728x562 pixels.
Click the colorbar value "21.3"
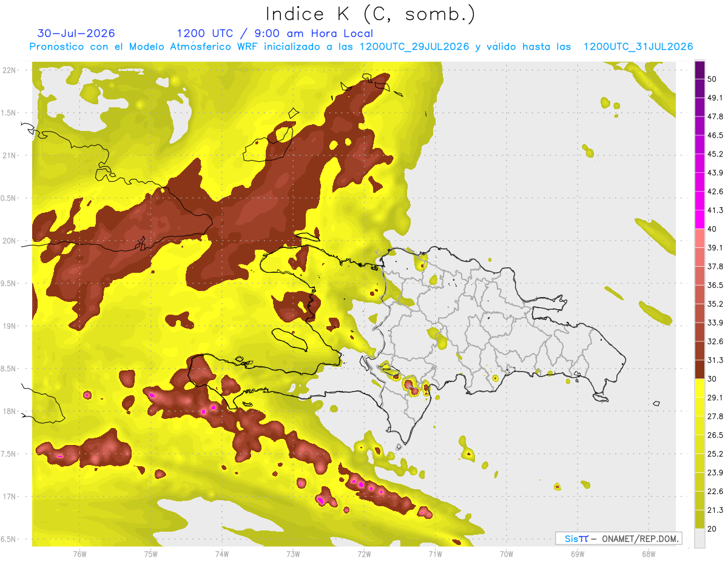(x=715, y=510)
